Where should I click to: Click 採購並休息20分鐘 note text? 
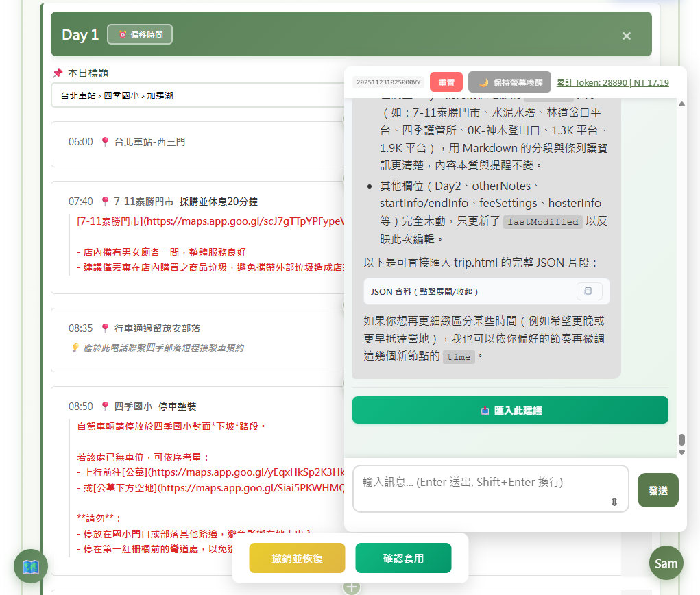click(219, 202)
